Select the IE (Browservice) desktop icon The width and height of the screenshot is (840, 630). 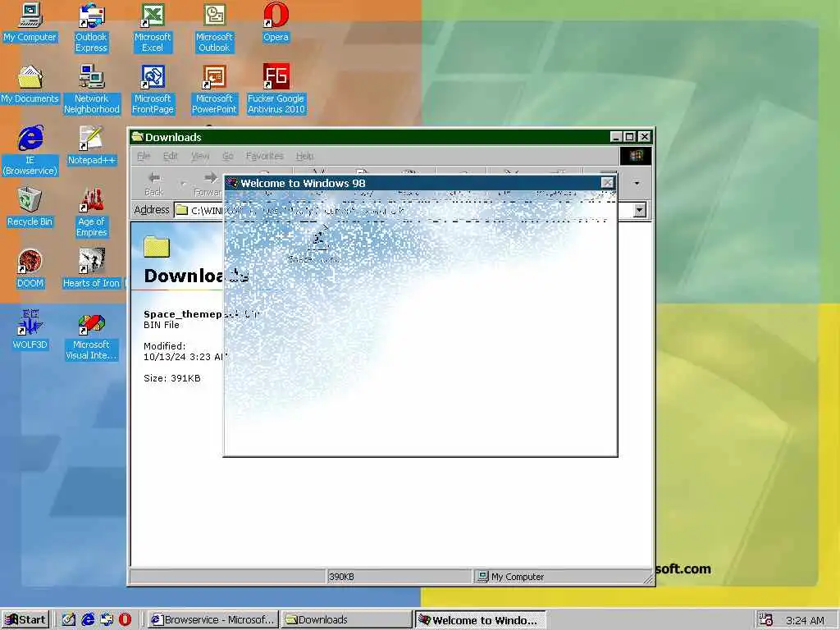pyautogui.click(x=30, y=151)
